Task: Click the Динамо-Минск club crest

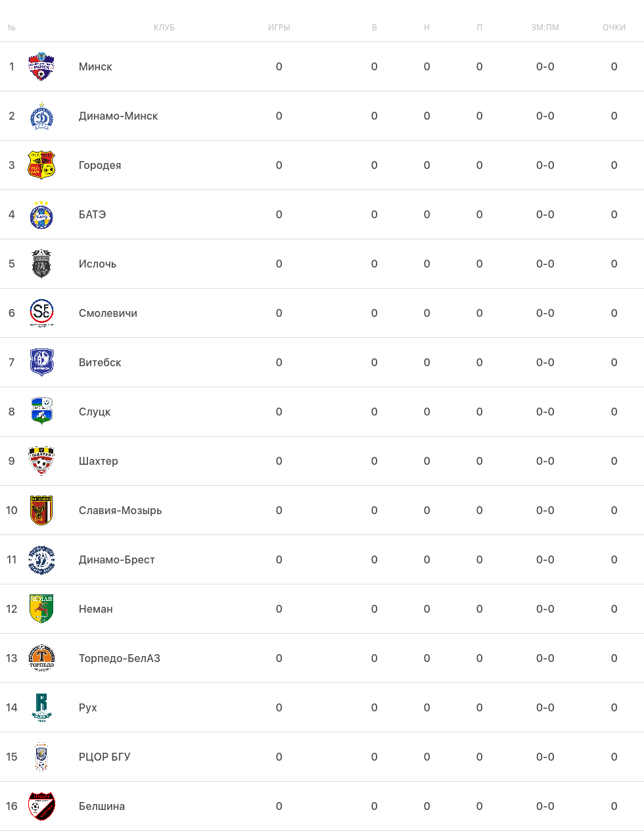Action: click(x=41, y=116)
